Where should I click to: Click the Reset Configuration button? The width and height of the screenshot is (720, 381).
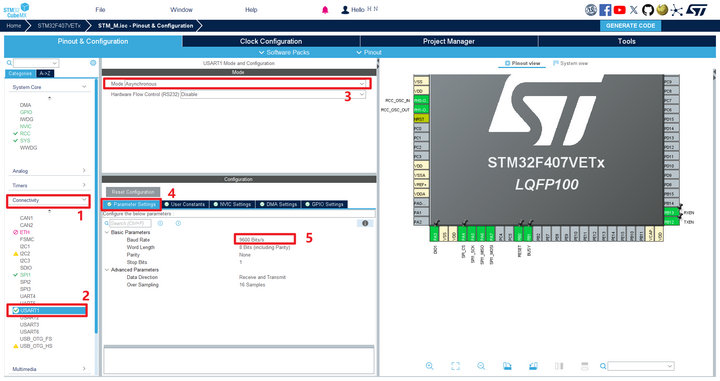click(133, 192)
